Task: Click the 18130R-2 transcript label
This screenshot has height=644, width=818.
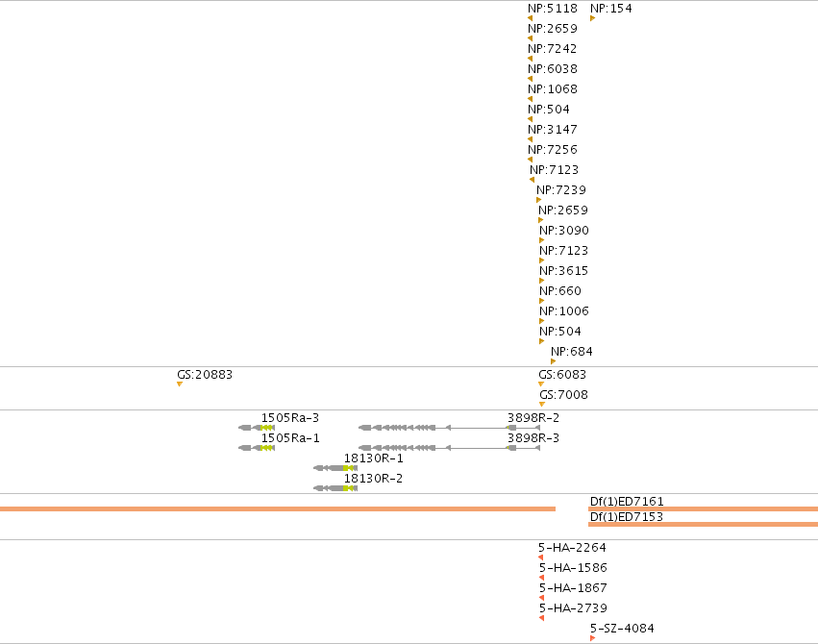Action: coord(374,479)
